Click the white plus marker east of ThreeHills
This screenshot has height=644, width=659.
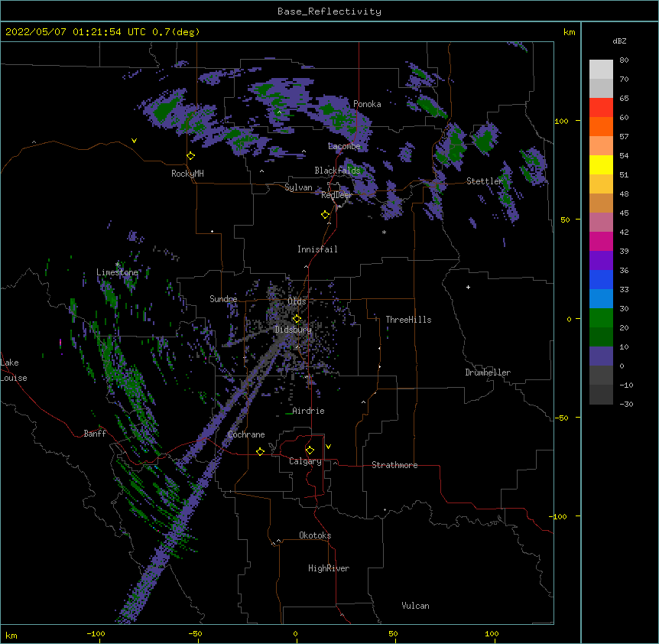pos(468,287)
